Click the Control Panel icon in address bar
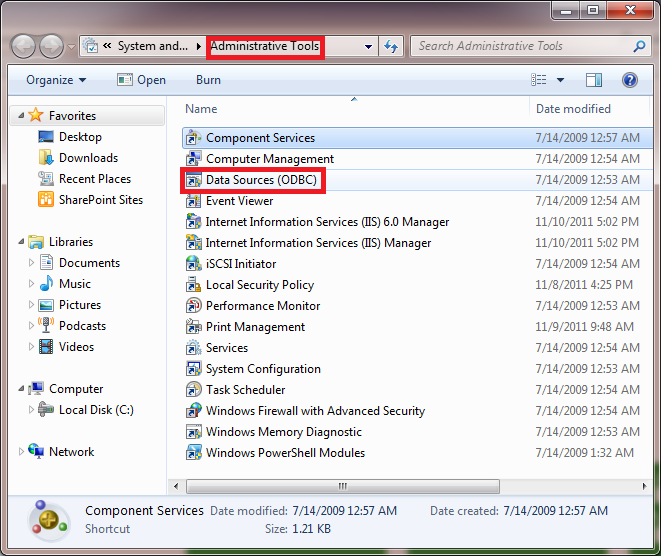 point(90,46)
